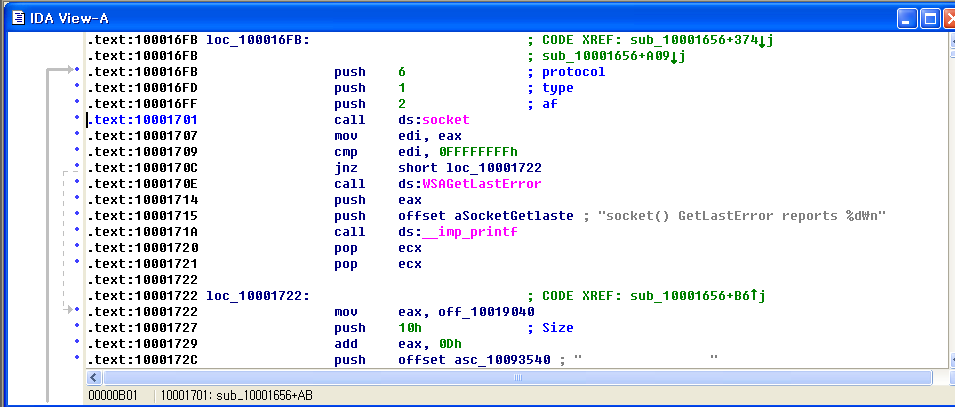Click the IDA View-A title bar text

point(69,18)
